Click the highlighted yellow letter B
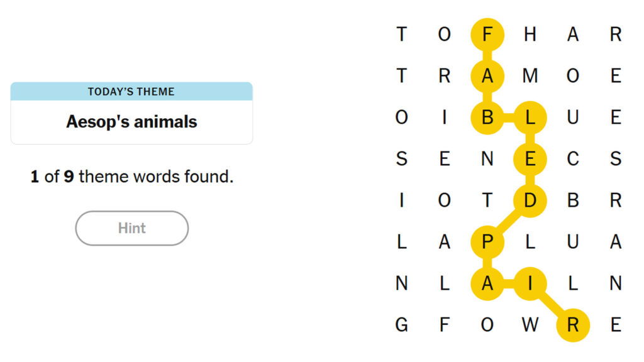The width and height of the screenshot is (644, 362). [487, 118]
